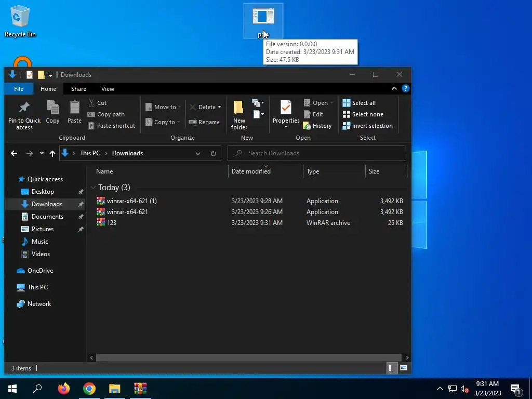This screenshot has height=399, width=532.
Task: Open Easy access dropdown in ribbon
Action: (258, 114)
